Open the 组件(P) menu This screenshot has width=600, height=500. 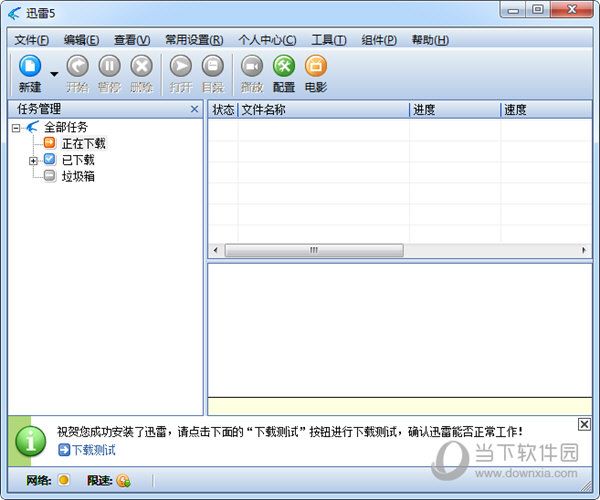coord(379,40)
